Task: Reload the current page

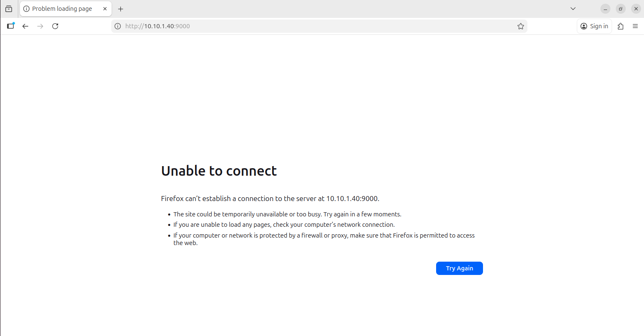Action: 55,26
